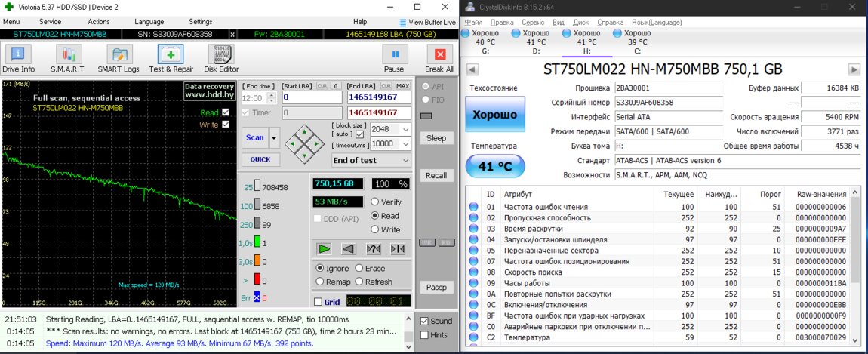This screenshot has height=354, width=868.
Task: Launch the Disk Editor tool
Action: (221, 59)
